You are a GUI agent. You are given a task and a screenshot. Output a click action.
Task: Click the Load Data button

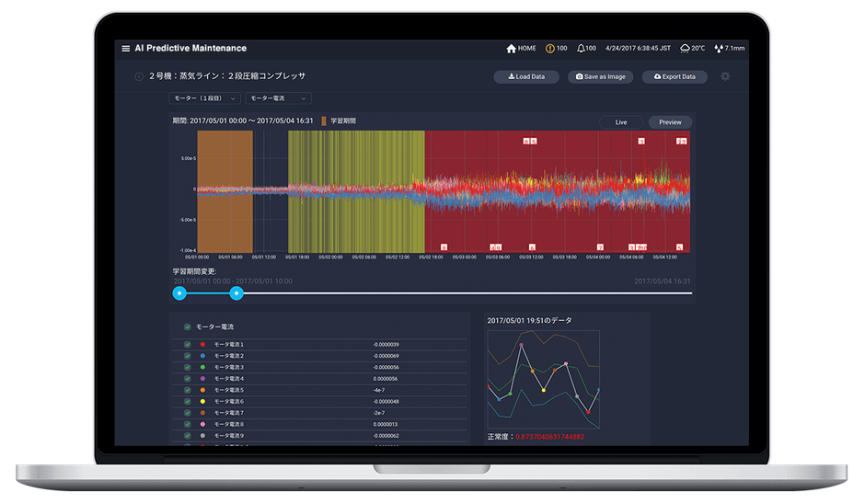click(x=526, y=76)
